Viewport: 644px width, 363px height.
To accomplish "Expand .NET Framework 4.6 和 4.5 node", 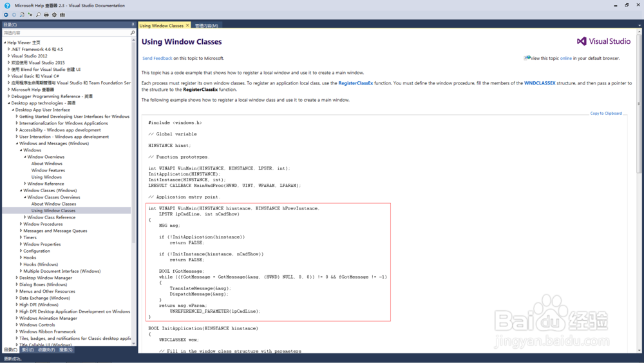I will 8,49.
